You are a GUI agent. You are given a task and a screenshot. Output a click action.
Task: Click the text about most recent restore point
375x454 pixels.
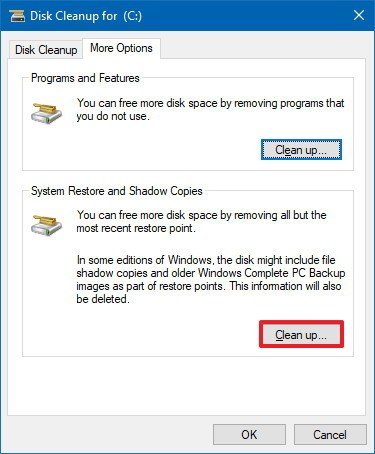201,222
